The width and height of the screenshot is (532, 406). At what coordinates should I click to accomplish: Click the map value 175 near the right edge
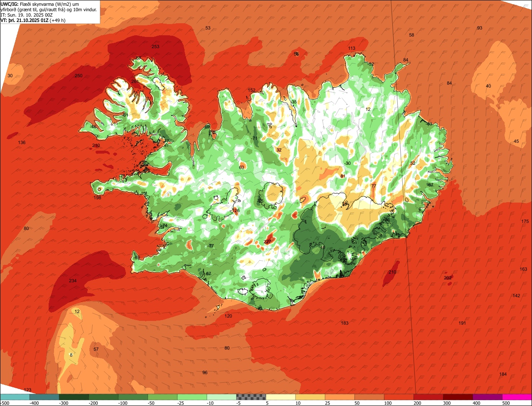pos(525,222)
